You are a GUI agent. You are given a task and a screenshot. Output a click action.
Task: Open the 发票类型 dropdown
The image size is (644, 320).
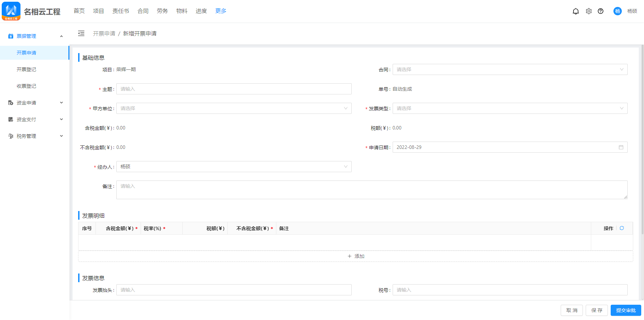pos(510,108)
